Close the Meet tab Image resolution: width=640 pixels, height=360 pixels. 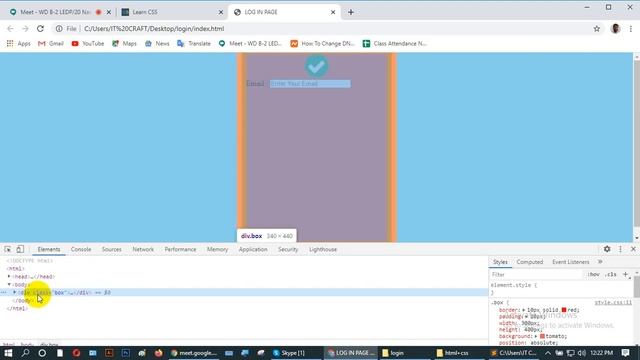109,12
